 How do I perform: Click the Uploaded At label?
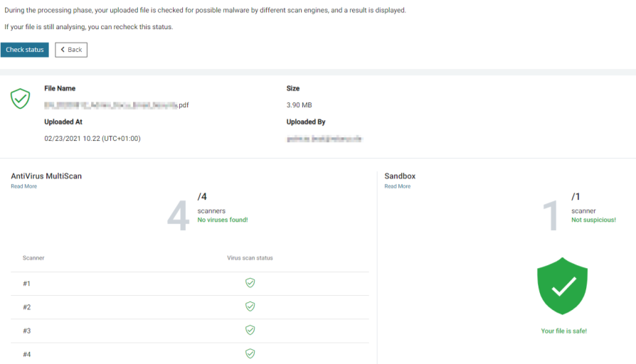pyautogui.click(x=63, y=122)
